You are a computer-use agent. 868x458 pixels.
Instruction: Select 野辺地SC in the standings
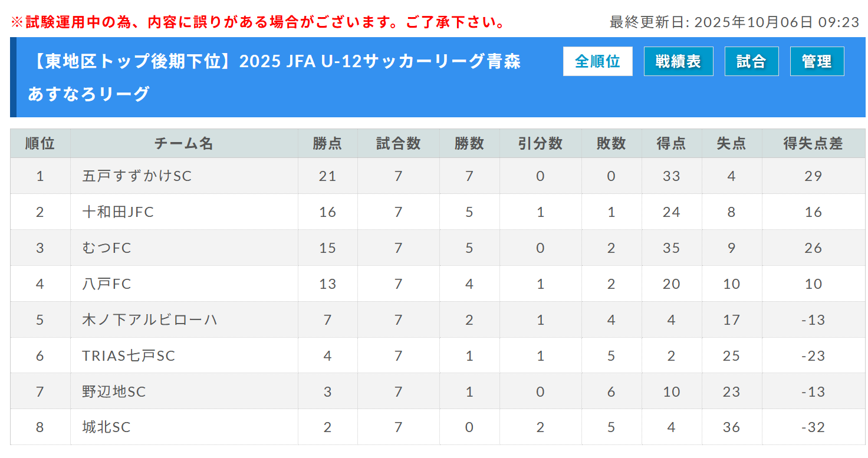coord(114,391)
